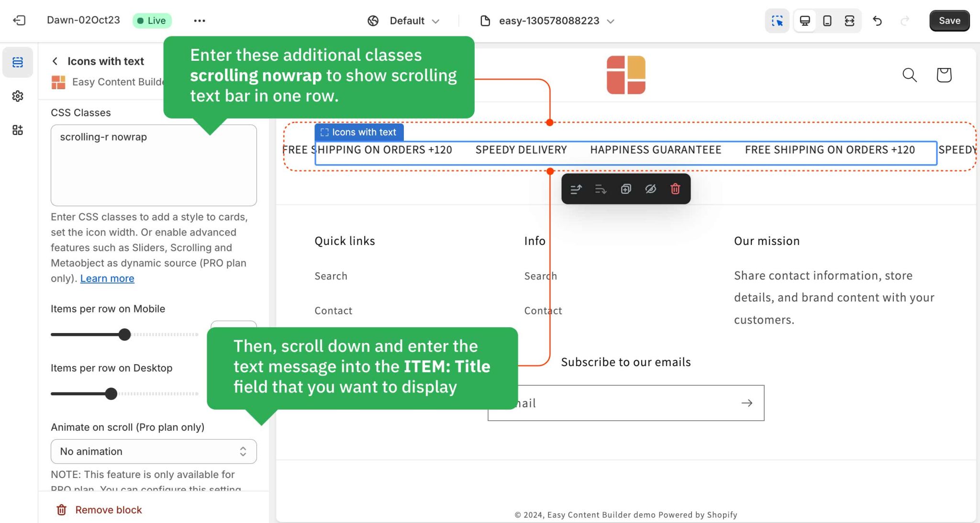Viewport: 980px width, 523px height.
Task: Click the undo arrow icon
Action: pos(877,21)
